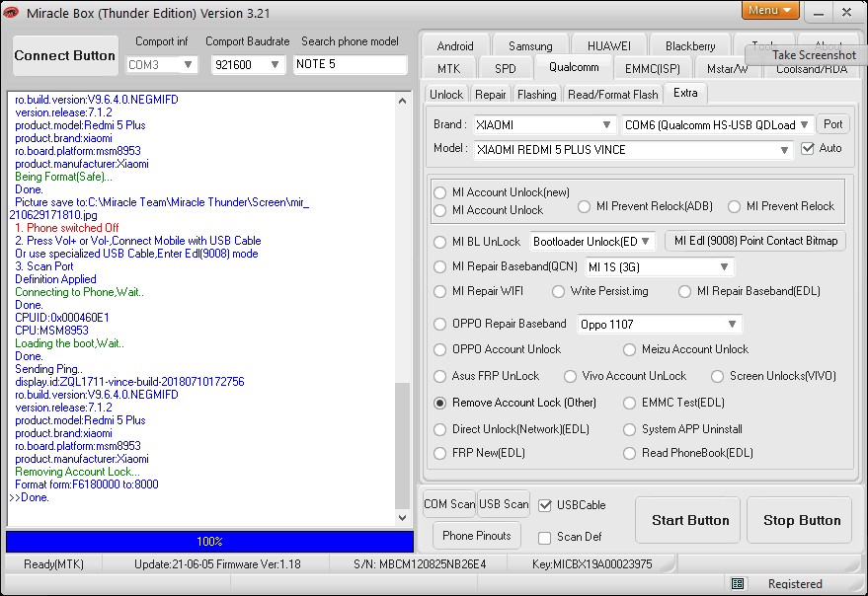
Task: Click the log panel scroll up arrow
Action: 403,101
